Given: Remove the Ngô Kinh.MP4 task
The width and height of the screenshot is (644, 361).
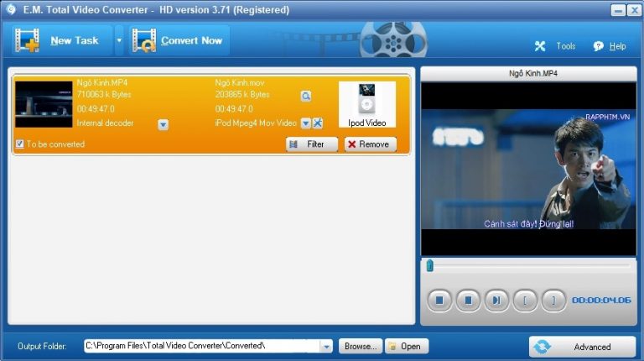Looking at the screenshot, I should click(368, 144).
